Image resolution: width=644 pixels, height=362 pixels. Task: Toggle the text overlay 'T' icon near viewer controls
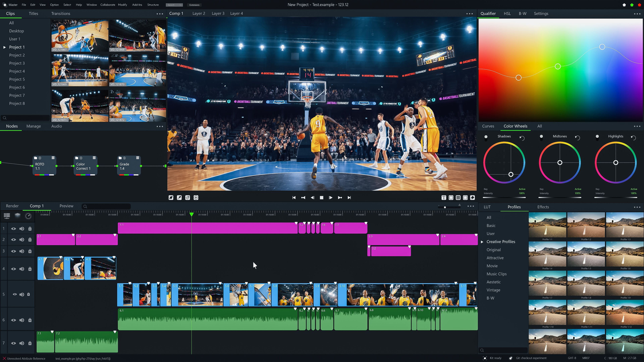444,197
